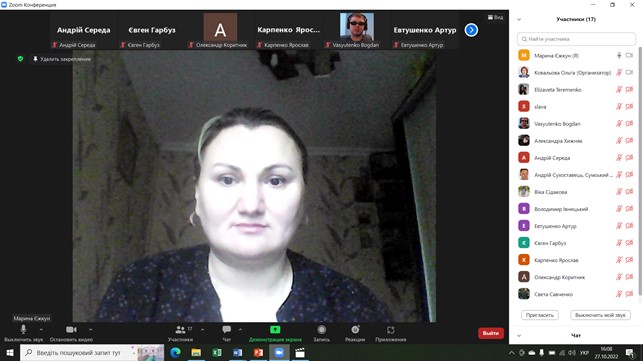The height and width of the screenshot is (361, 643).
Task: Select Ковальова Ольга (Организатор) participant
Action: coord(576,73)
